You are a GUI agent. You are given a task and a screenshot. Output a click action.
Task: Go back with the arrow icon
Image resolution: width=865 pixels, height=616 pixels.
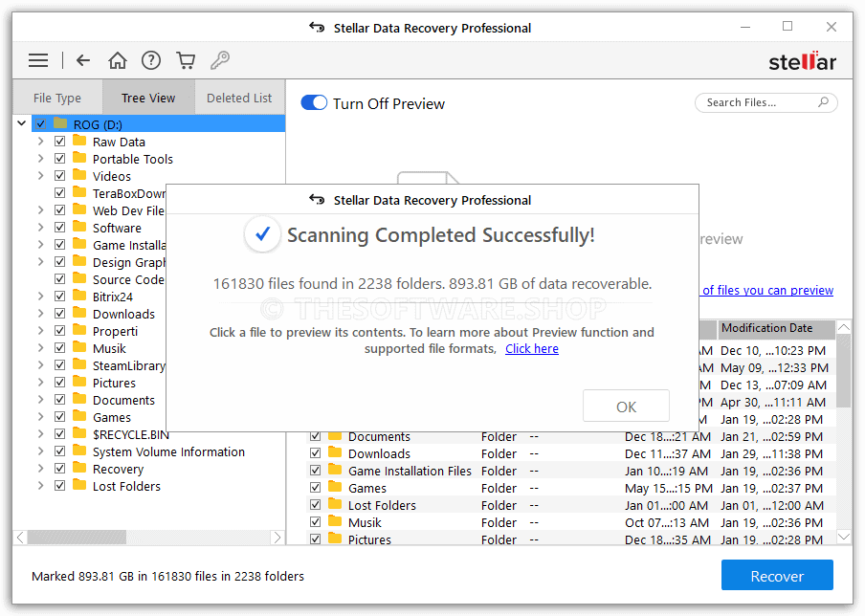[82, 60]
